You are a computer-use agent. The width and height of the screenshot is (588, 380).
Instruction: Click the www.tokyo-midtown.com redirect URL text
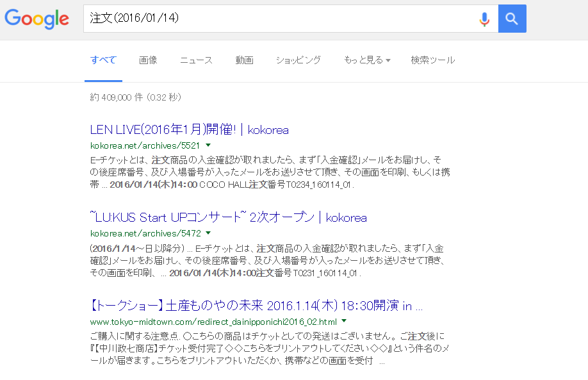click(x=213, y=322)
